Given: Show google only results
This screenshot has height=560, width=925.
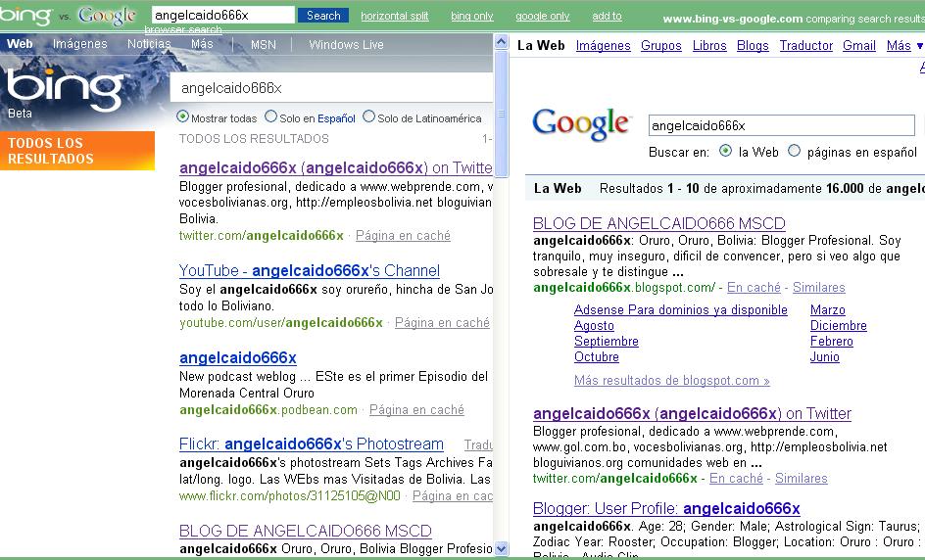Looking at the screenshot, I should tap(542, 16).
